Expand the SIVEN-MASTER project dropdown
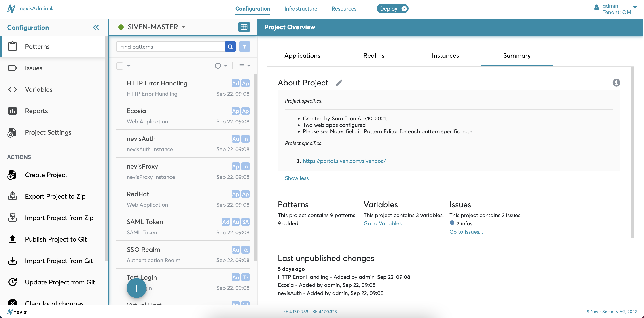 click(184, 27)
